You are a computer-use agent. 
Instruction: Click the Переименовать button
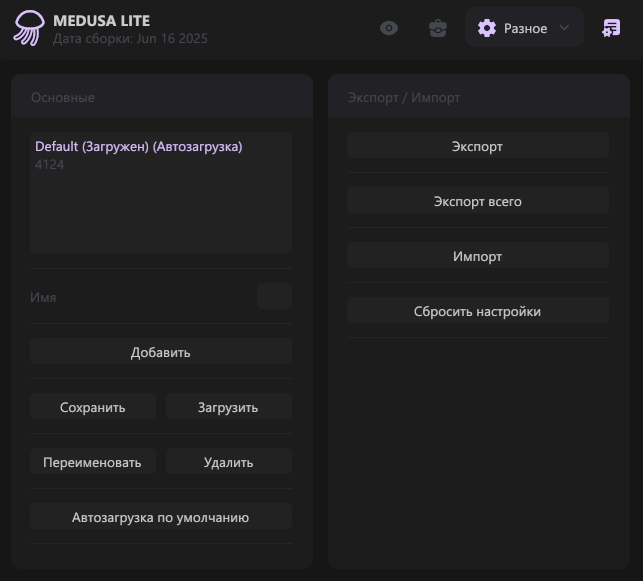93,462
